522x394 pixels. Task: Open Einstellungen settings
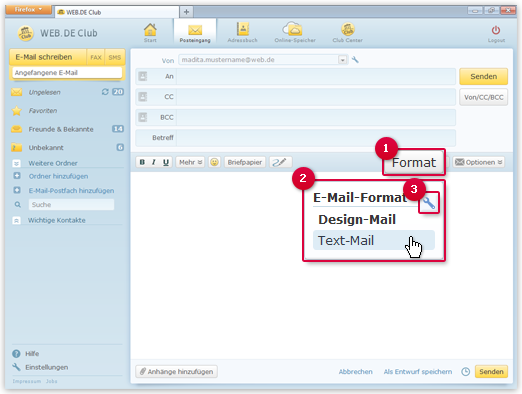[47, 367]
